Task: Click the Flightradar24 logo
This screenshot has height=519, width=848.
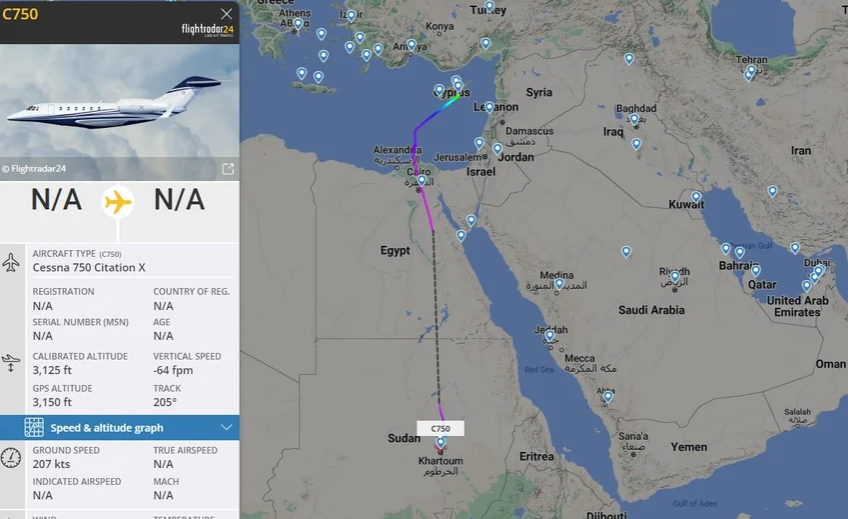Action: [208, 30]
